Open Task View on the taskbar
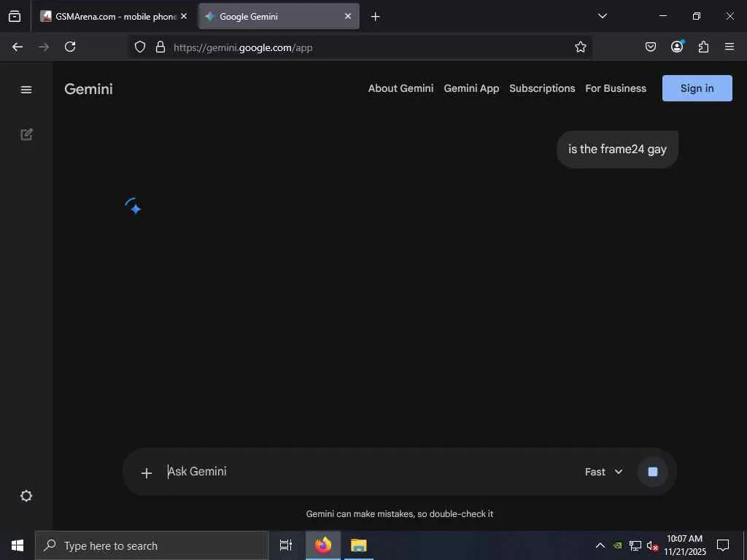The height and width of the screenshot is (560, 747). click(286, 545)
